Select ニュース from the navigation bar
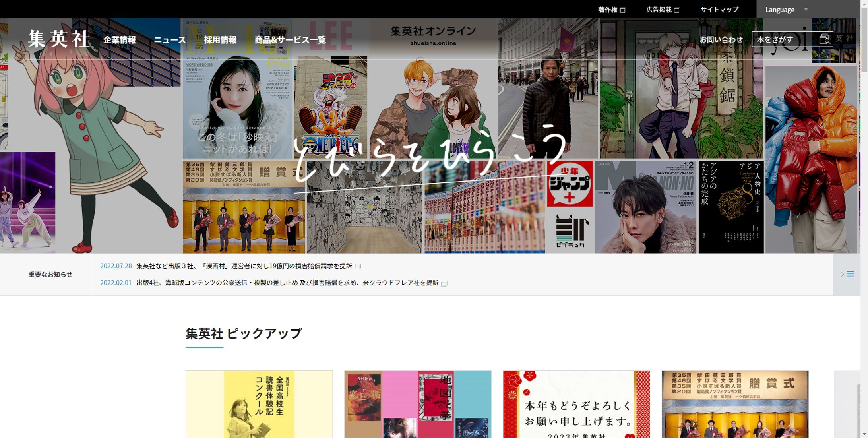The image size is (868, 438). pyautogui.click(x=169, y=40)
